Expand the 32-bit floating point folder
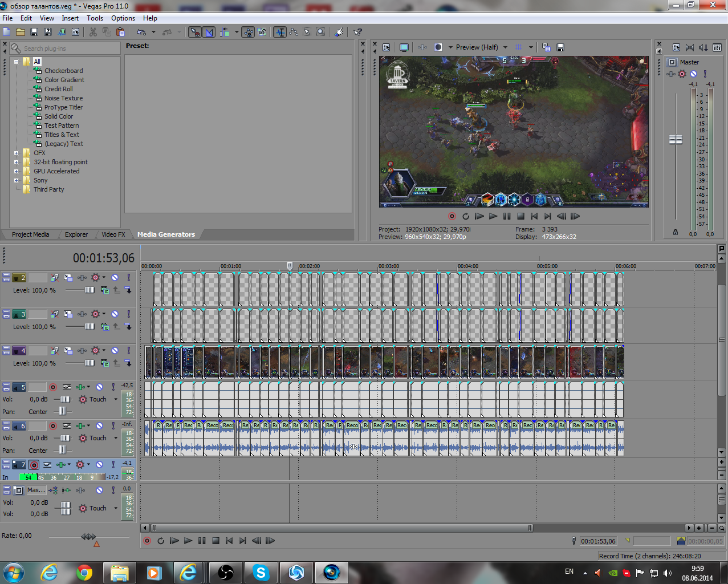Image resolution: width=728 pixels, height=584 pixels. coord(16,162)
